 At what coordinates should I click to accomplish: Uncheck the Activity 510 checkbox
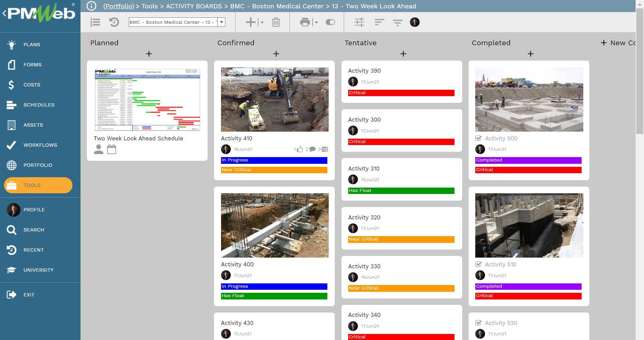point(479,264)
